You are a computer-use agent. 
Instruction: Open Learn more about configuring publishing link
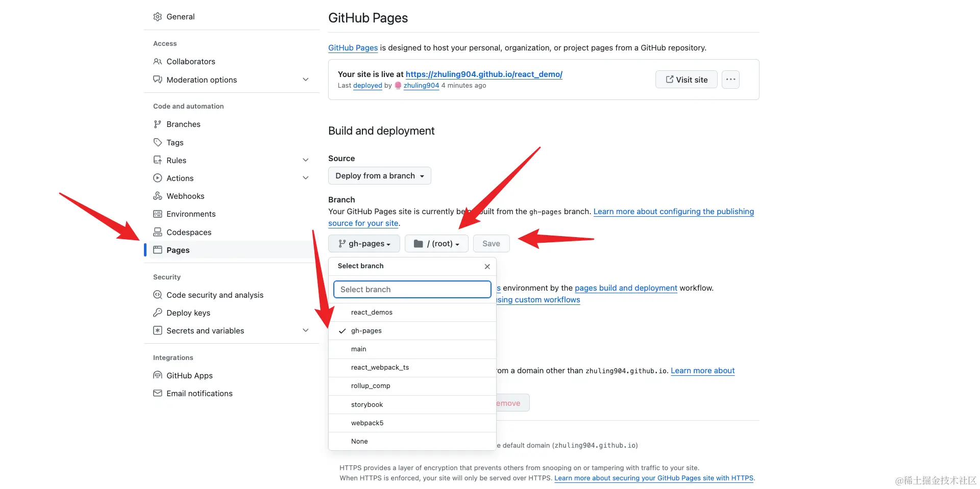click(x=674, y=212)
